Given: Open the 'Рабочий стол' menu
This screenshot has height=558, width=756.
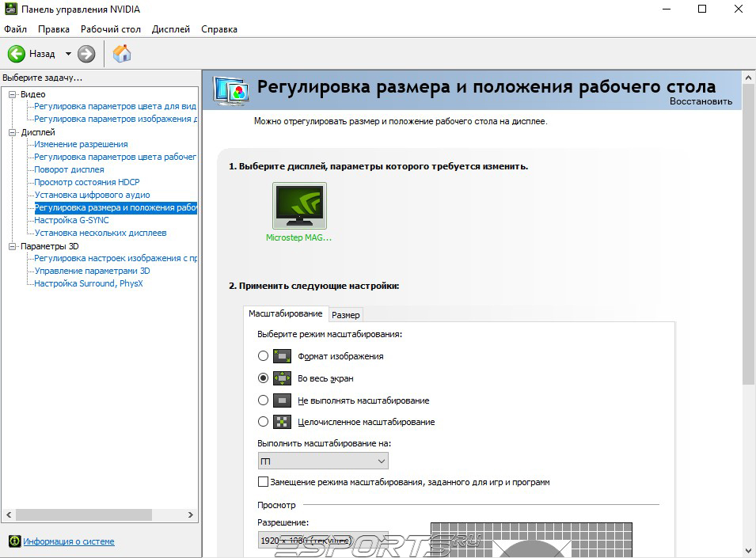Looking at the screenshot, I should (110, 29).
